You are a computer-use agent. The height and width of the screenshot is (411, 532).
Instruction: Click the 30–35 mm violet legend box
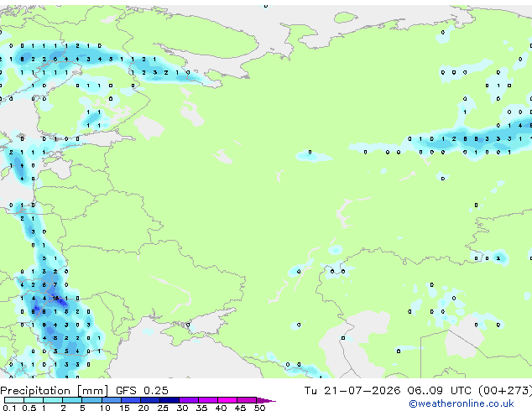pyautogui.click(x=188, y=400)
